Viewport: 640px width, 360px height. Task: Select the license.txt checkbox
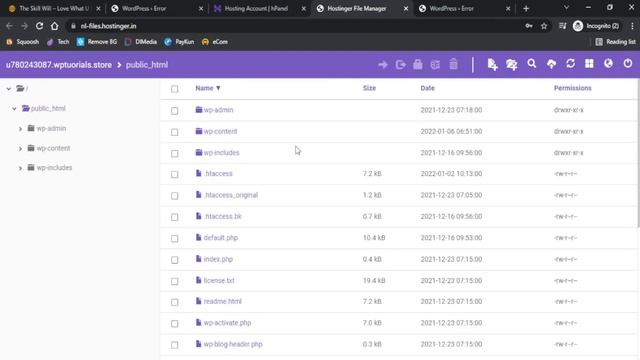175,281
